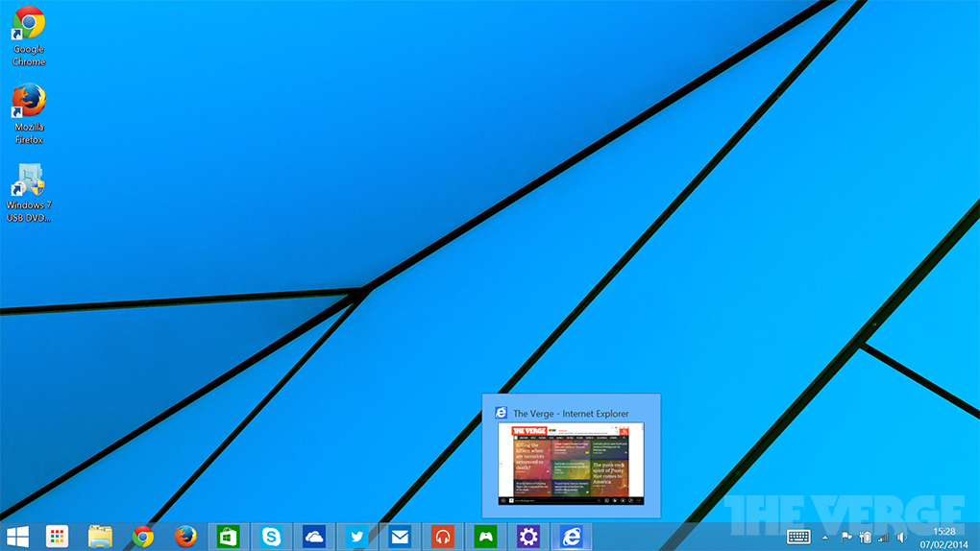Open the Start menu button
980x551 pixels.
click(x=17, y=537)
